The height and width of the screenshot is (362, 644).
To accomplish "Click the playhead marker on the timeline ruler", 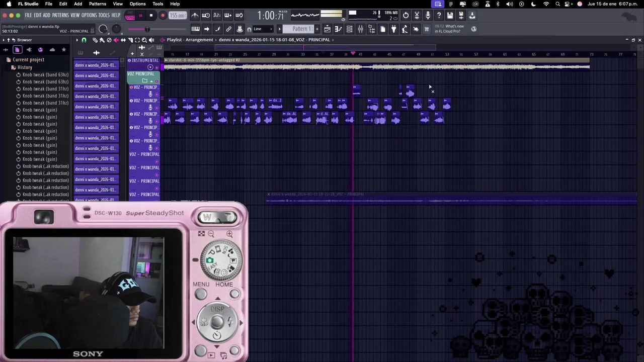I will click(x=353, y=53).
